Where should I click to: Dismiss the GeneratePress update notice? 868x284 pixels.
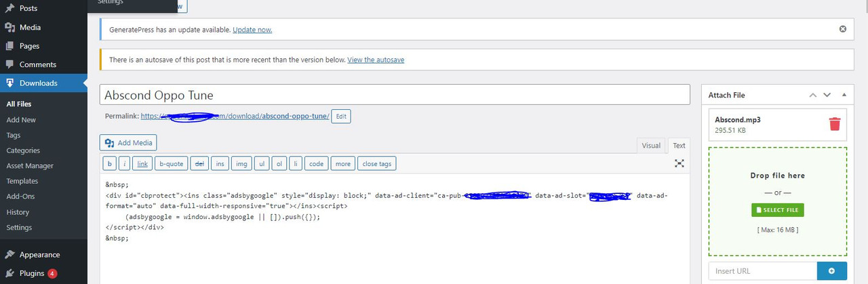pyautogui.click(x=843, y=29)
